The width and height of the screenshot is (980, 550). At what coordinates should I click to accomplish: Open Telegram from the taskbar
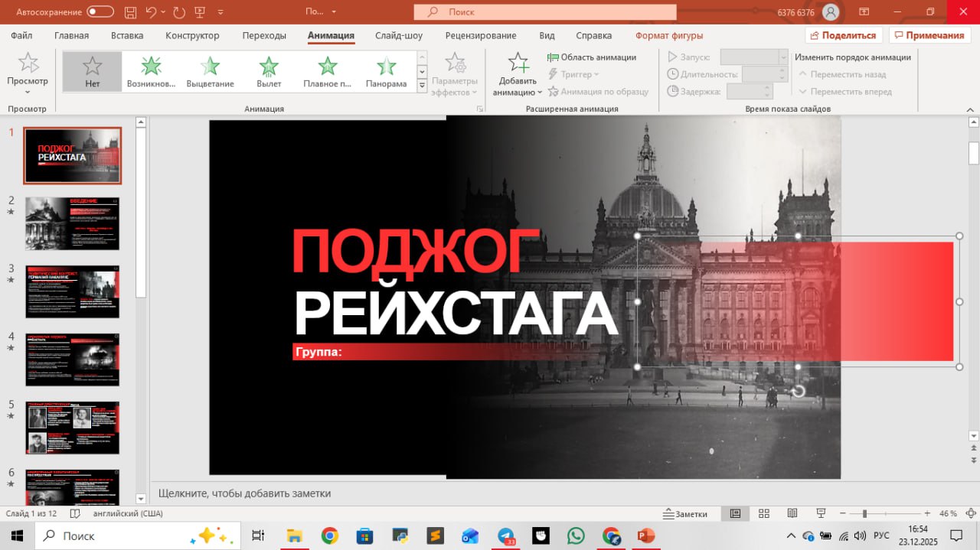tap(506, 535)
